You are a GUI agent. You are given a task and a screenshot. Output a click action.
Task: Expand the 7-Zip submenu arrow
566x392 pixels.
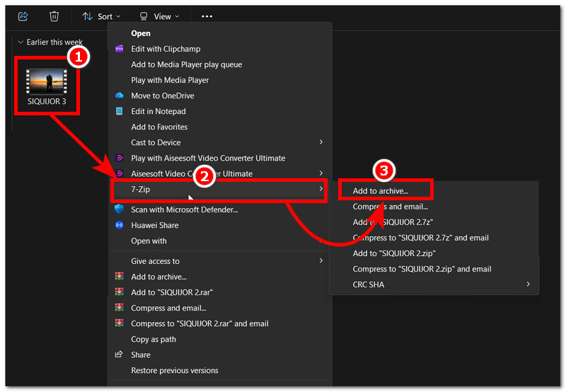pyautogui.click(x=321, y=189)
